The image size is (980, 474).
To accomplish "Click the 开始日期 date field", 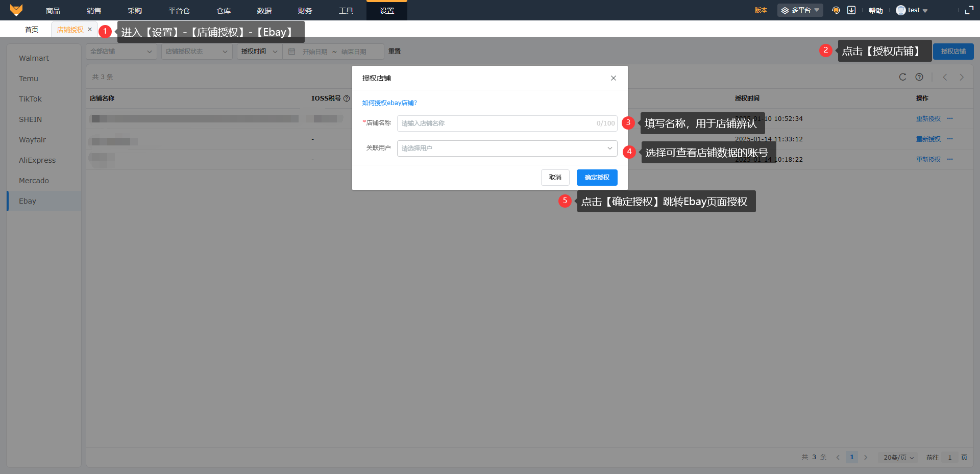I will click(x=315, y=52).
